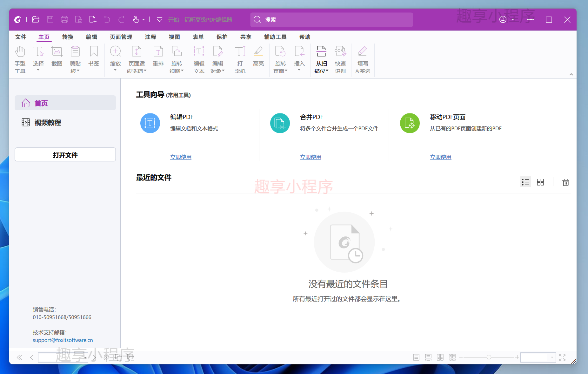This screenshot has height=374, width=588.
Task: Click the Quick OCR recognition tool (快速识别)
Action: pos(340,59)
